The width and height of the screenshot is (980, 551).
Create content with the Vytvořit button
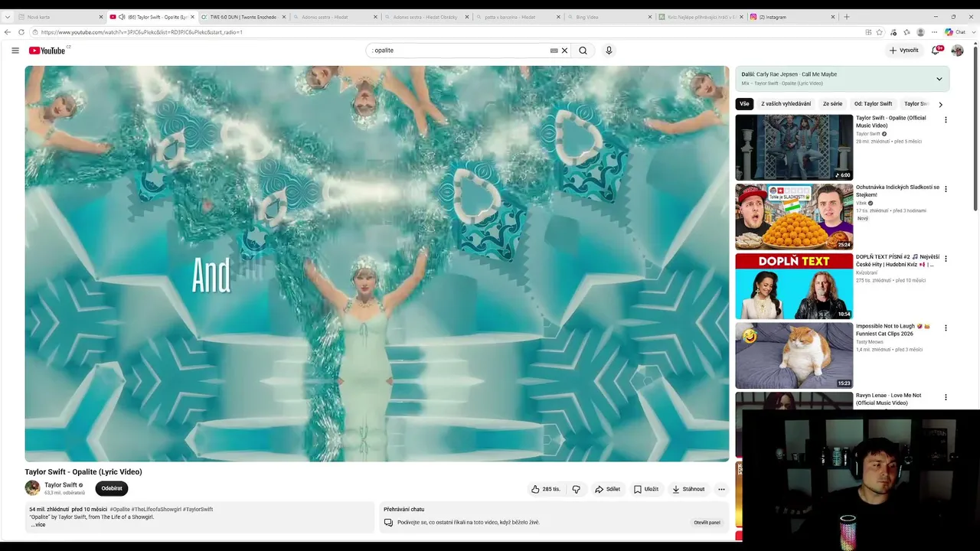pos(903,51)
